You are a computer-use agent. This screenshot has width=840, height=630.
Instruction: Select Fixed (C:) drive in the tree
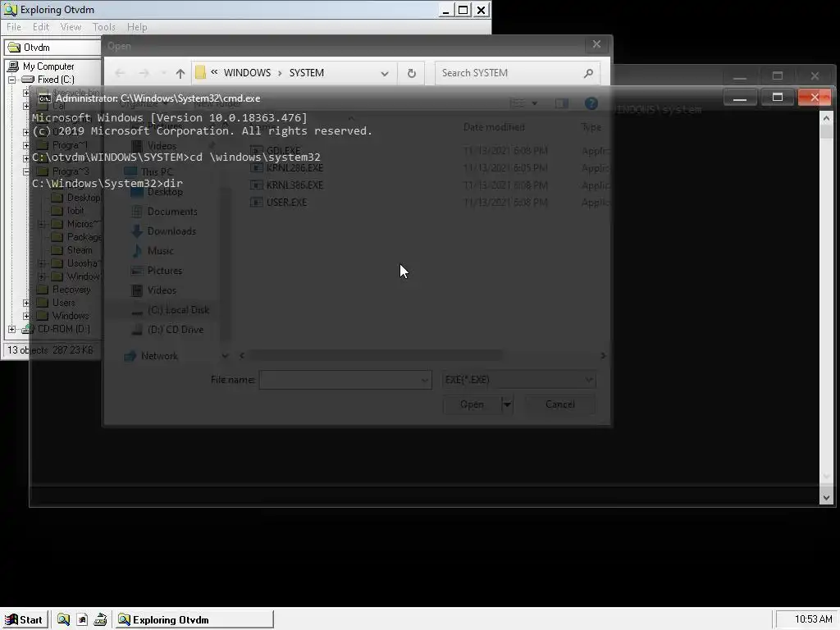(56, 80)
